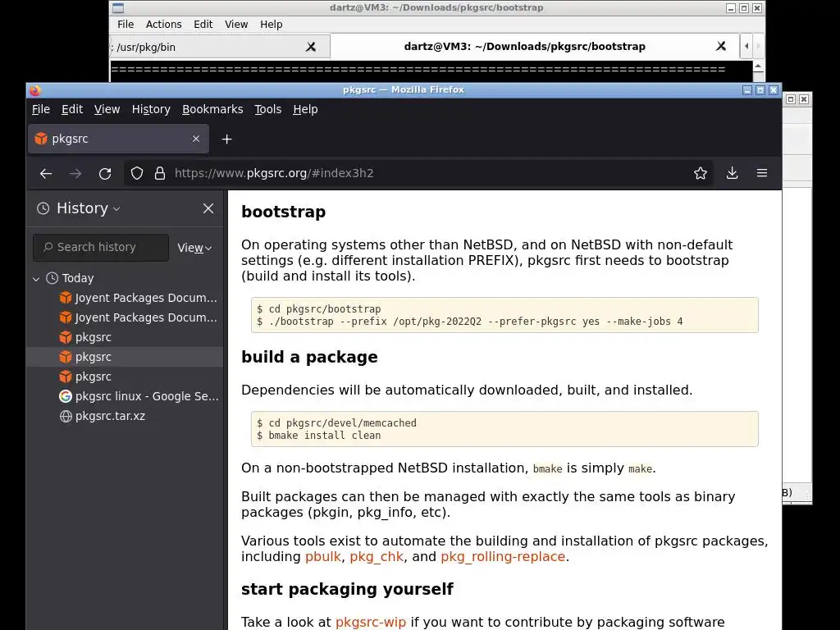Follow the pbulk link
The width and height of the screenshot is (840, 630).
click(323, 557)
